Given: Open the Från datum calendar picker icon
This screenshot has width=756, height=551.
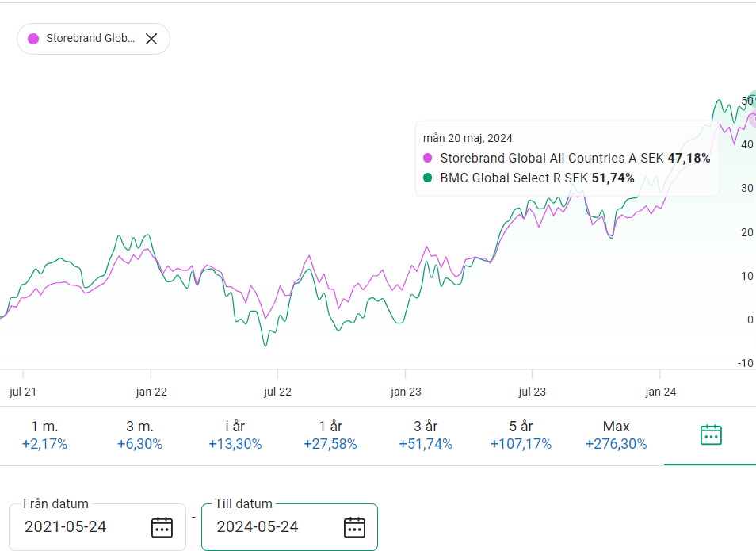Looking at the screenshot, I should pos(162,527).
